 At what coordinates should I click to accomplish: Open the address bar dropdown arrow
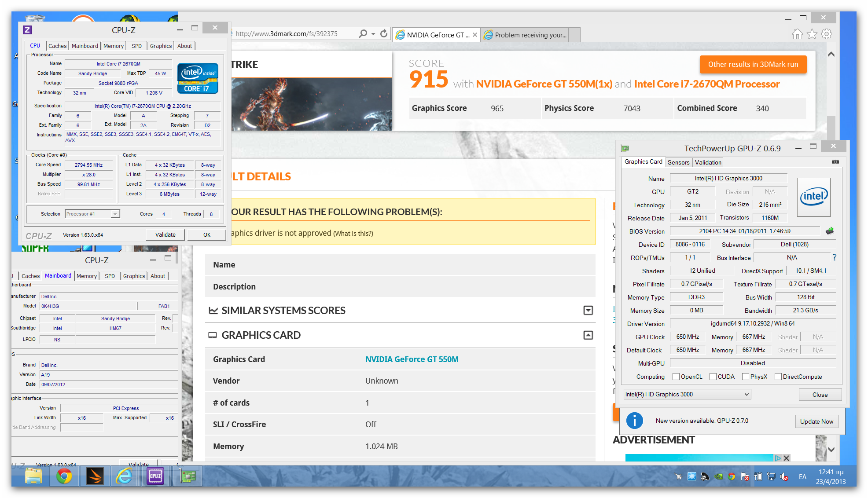(x=373, y=34)
